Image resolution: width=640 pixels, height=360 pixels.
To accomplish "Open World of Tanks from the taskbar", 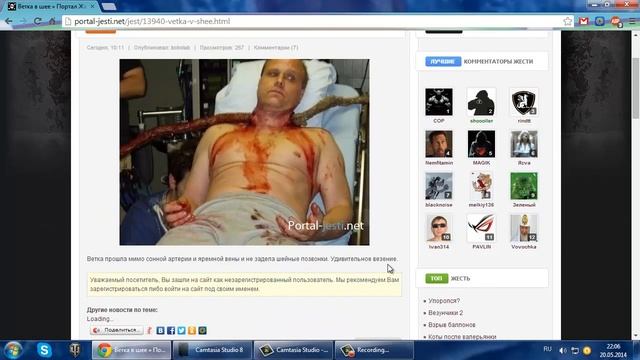I will 75,350.
